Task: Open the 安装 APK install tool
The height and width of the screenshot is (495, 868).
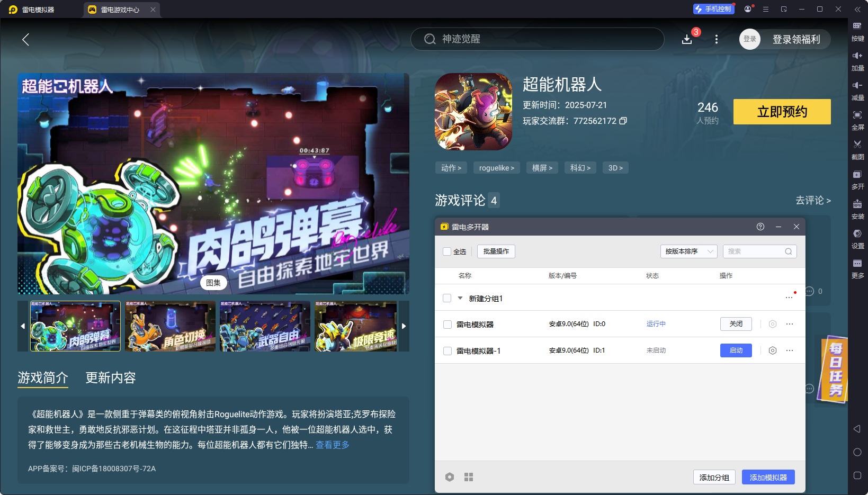Action: pos(857,210)
